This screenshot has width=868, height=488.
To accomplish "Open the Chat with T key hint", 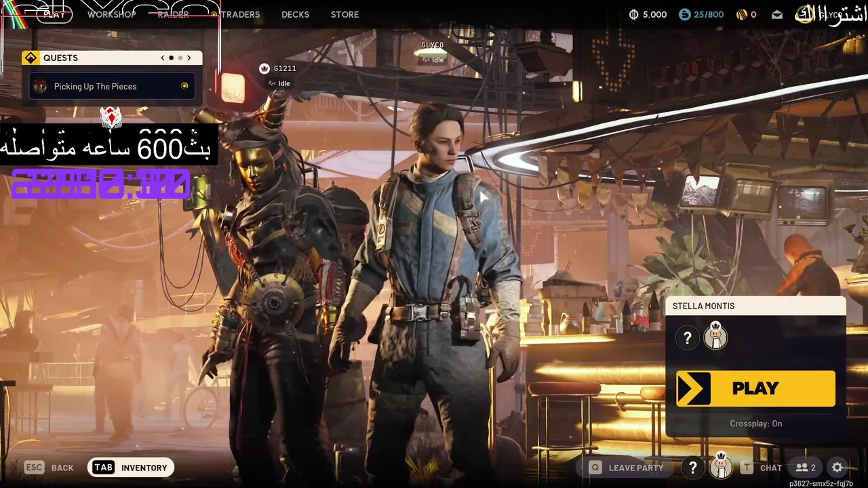I will 761,468.
